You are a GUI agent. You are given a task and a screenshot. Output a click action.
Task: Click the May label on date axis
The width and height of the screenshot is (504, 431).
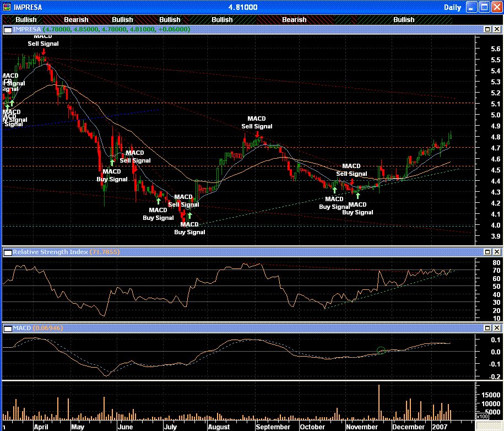(x=78, y=427)
